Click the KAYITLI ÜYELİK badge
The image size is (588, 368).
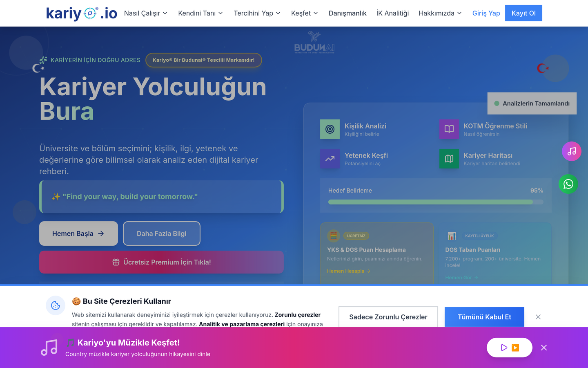(x=479, y=236)
